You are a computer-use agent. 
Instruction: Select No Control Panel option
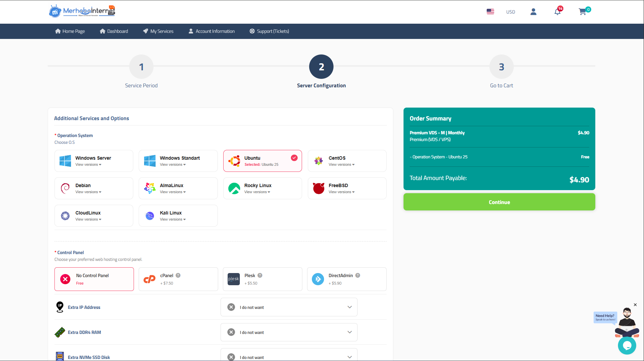click(94, 279)
